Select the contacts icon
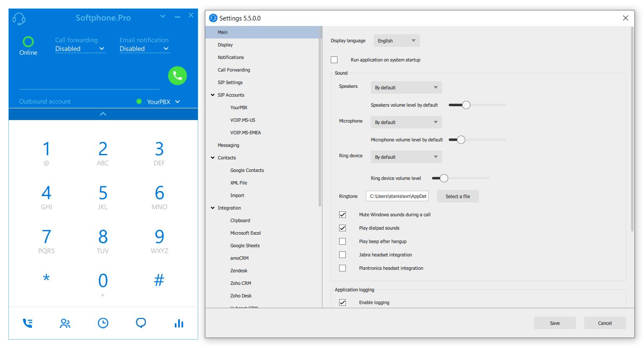The width and height of the screenshot is (644, 348). (x=65, y=323)
